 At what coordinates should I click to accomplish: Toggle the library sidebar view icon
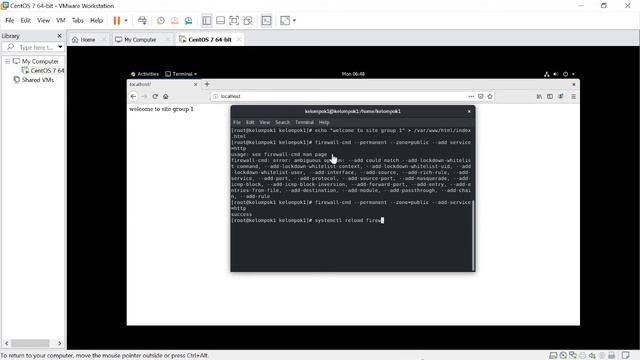tap(207, 20)
